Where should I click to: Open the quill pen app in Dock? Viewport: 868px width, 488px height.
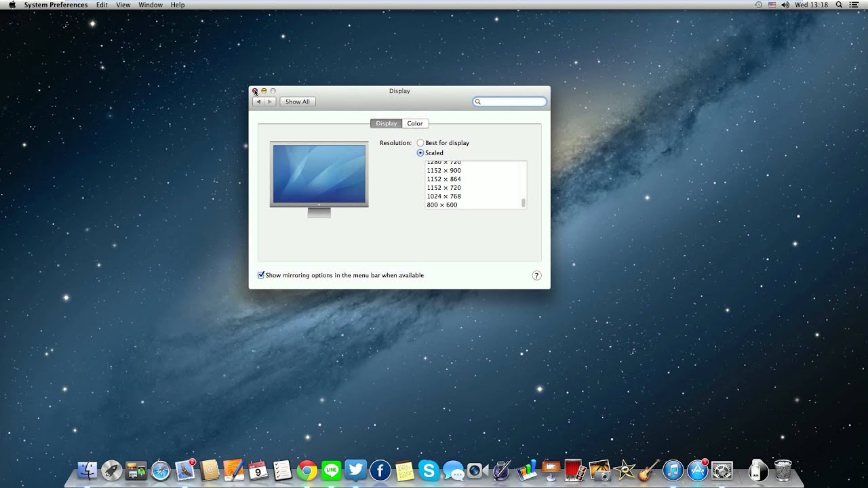tap(502, 470)
